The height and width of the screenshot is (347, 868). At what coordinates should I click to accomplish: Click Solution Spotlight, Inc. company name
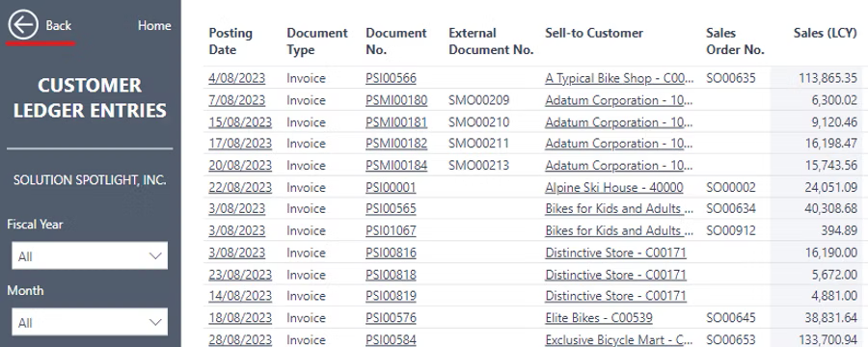90,180
